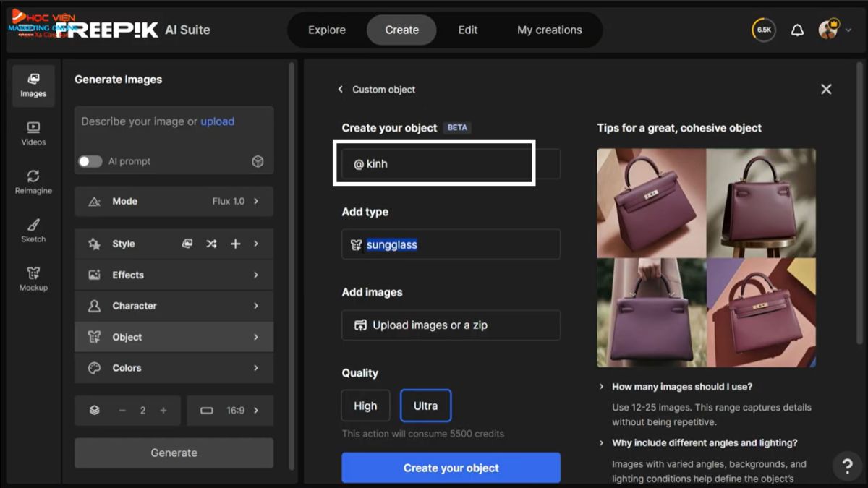Click 'This action will consume 5500 credits' text
The width and height of the screenshot is (868, 488).
(x=422, y=434)
